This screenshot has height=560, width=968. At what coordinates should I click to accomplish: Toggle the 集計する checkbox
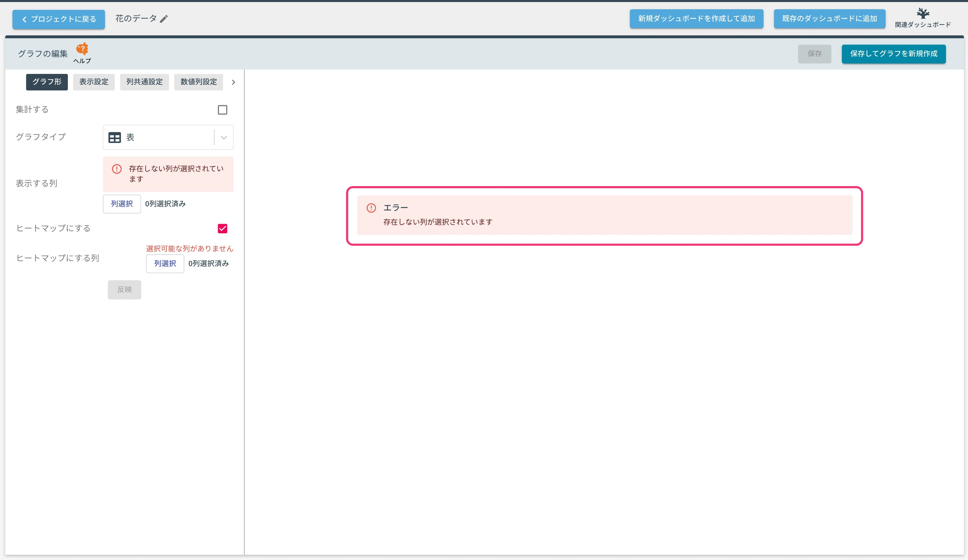pos(222,110)
